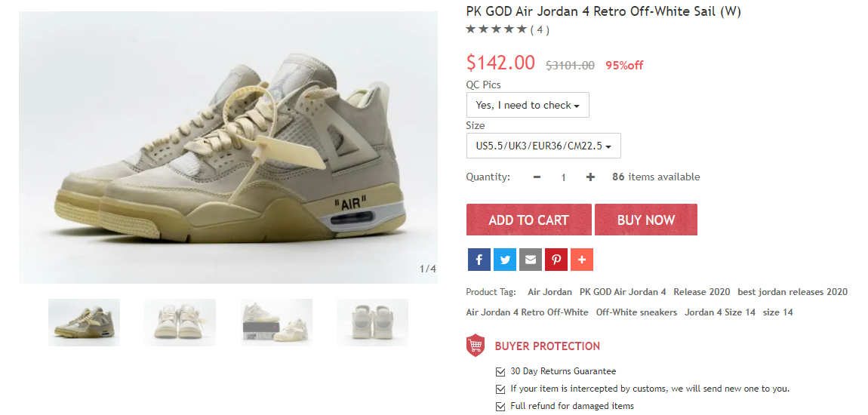The image size is (868, 415).
Task: Open more sharing options plus icon
Action: 582,260
